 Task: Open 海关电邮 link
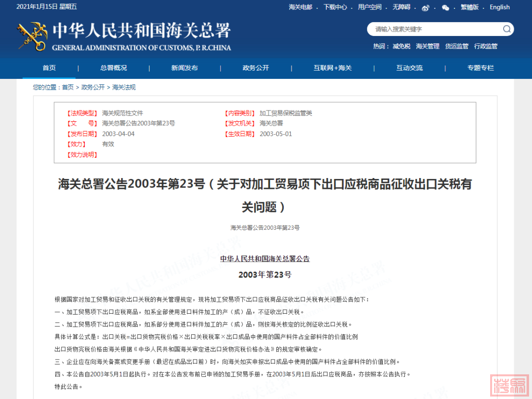click(300, 7)
